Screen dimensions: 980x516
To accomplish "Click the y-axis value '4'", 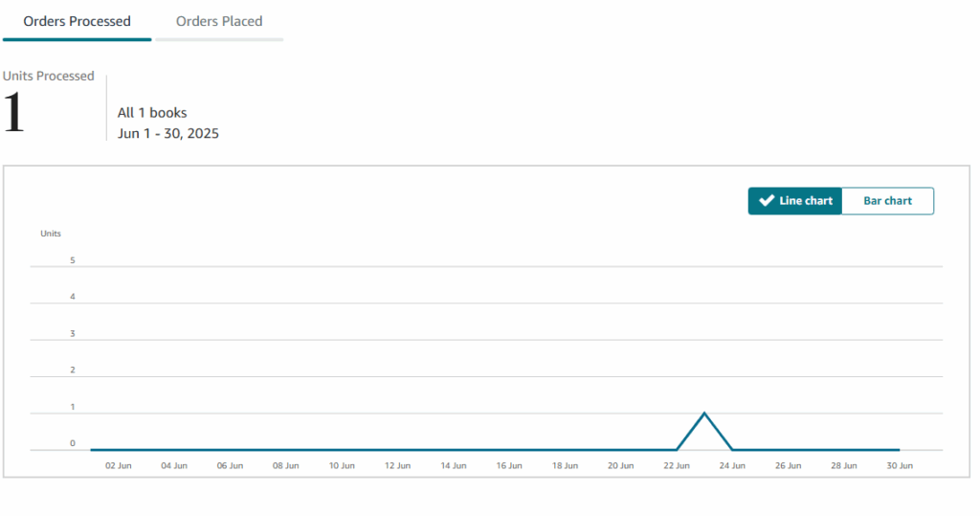I will tap(73, 297).
